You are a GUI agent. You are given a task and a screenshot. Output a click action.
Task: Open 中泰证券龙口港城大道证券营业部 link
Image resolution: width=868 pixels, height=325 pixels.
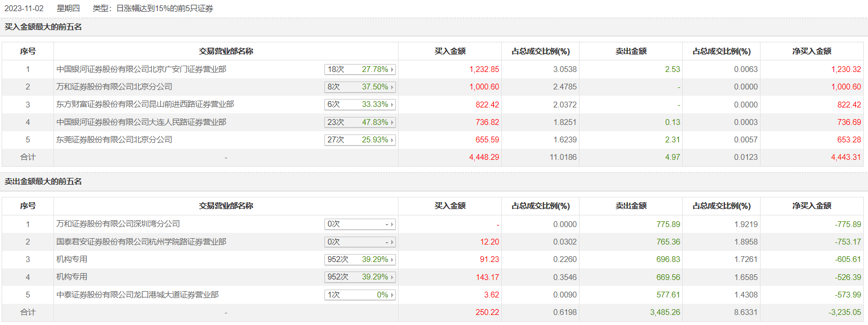pyautogui.click(x=138, y=295)
